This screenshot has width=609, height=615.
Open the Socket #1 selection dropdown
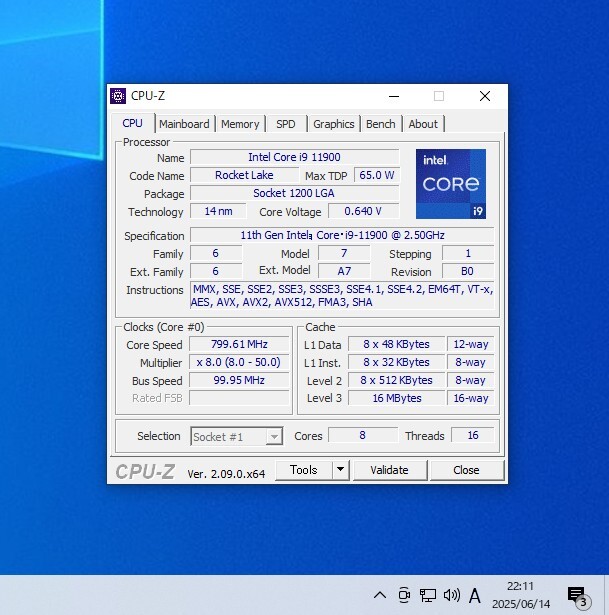click(x=236, y=436)
